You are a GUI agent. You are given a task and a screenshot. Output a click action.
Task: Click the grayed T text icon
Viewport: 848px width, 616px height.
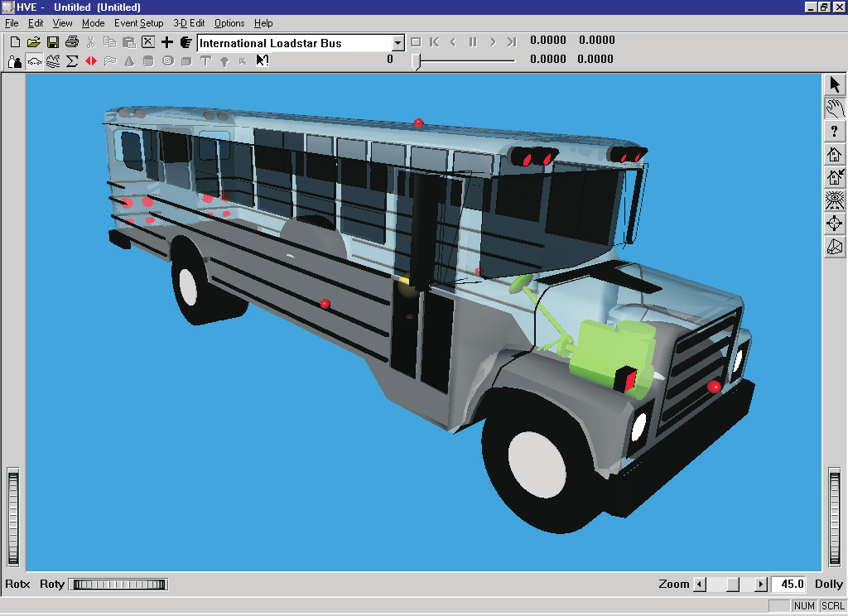(205, 61)
